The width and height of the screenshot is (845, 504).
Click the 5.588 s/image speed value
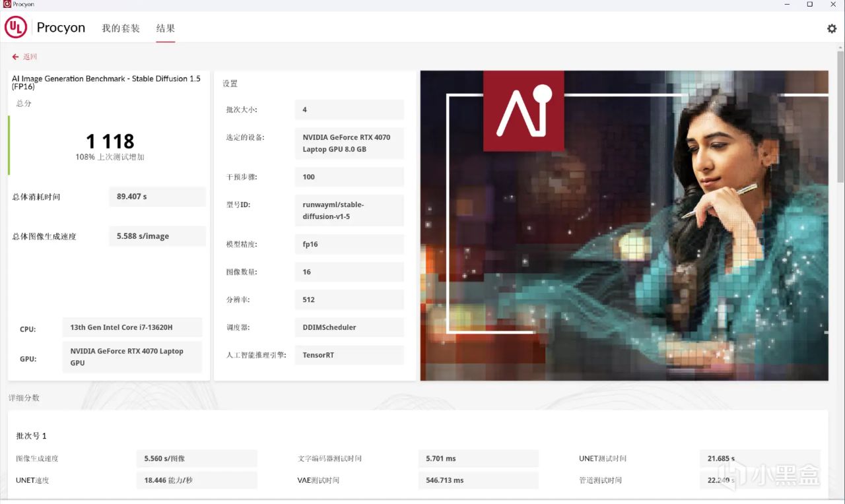click(157, 236)
